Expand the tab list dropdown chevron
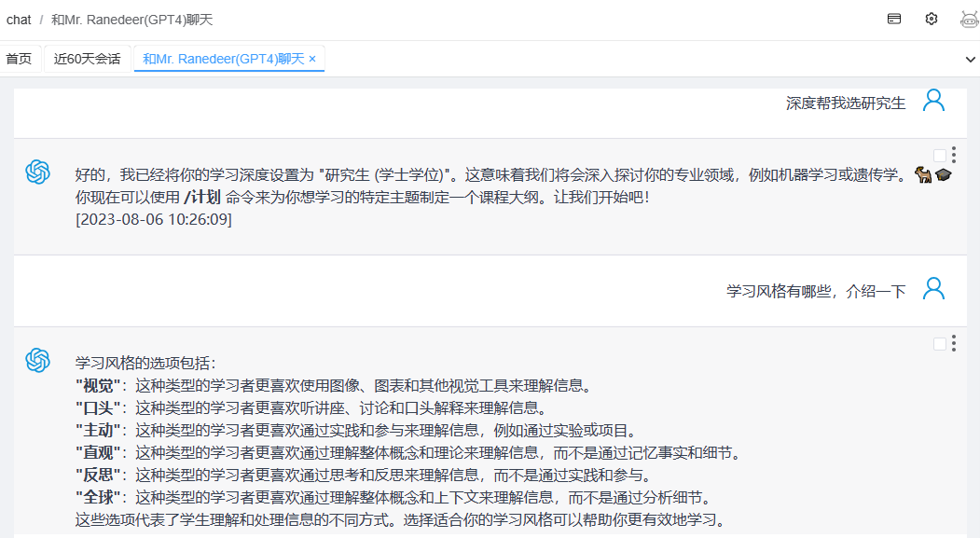This screenshot has width=980, height=538. [970, 59]
